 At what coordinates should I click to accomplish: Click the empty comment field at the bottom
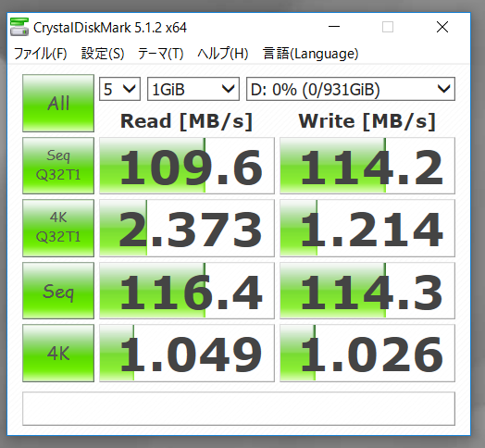[x=239, y=408]
